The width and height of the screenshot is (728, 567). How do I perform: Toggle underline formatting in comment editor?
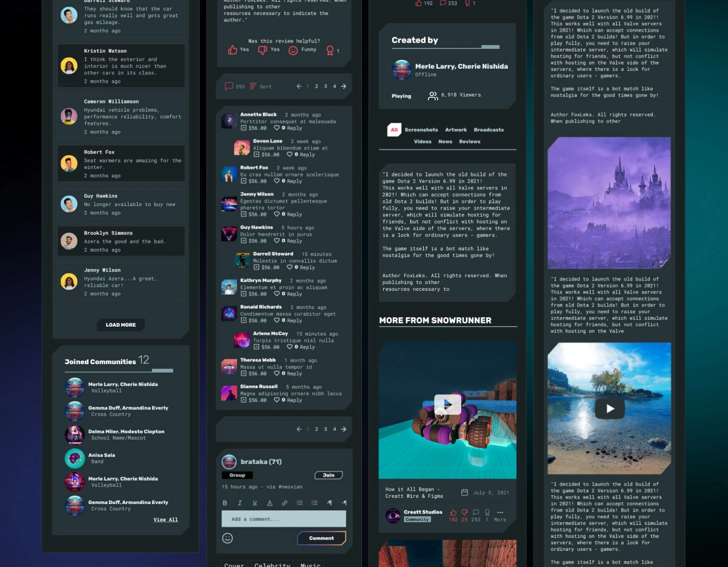point(255,503)
